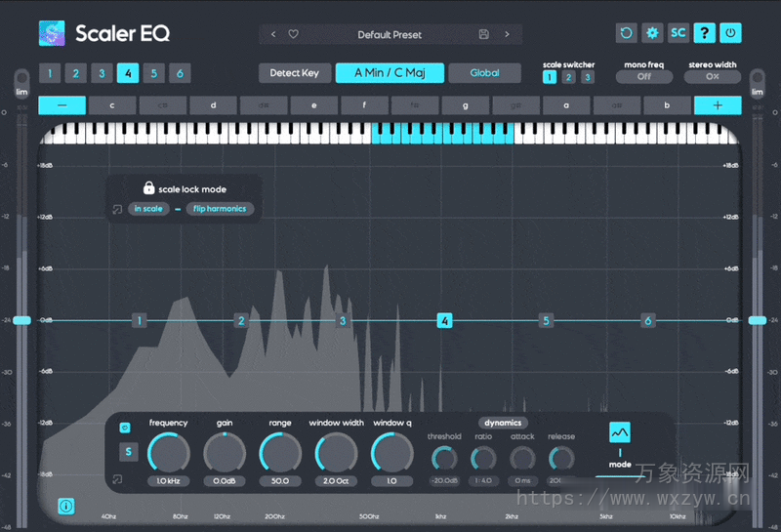This screenshot has width=781, height=532.
Task: Toggle note d in scale row
Action: click(x=213, y=105)
